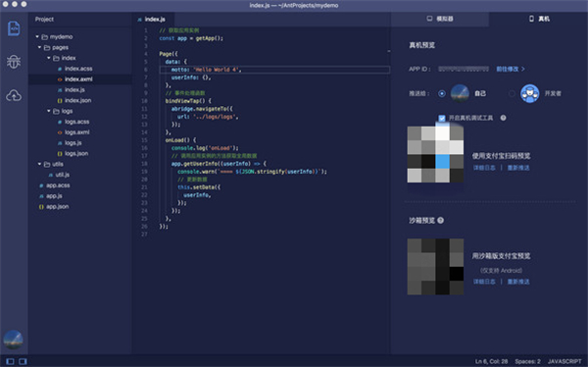The image size is (588, 367).
Task: Click the Project panel header
Action: (x=44, y=20)
